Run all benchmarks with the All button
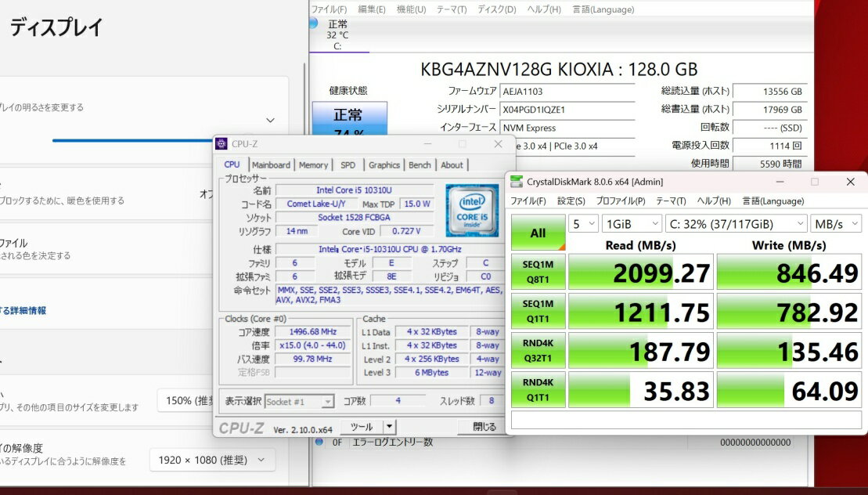Viewport: 868px width, 495px height. pyautogui.click(x=538, y=233)
